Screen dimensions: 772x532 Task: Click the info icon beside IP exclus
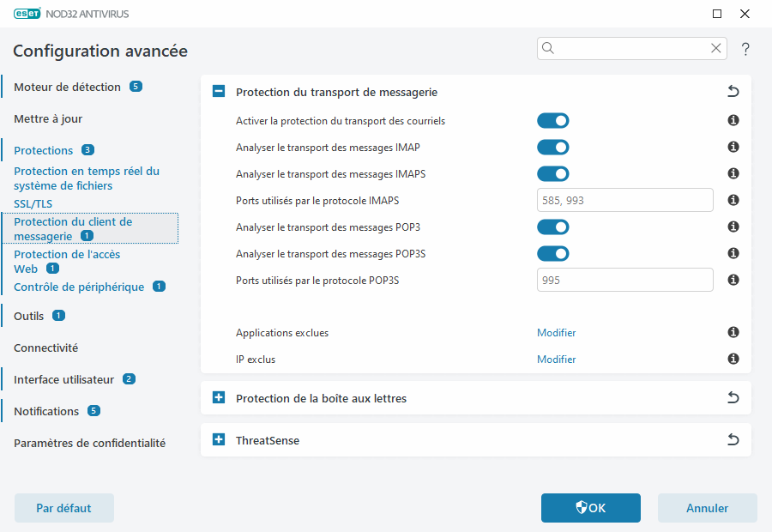pos(733,360)
